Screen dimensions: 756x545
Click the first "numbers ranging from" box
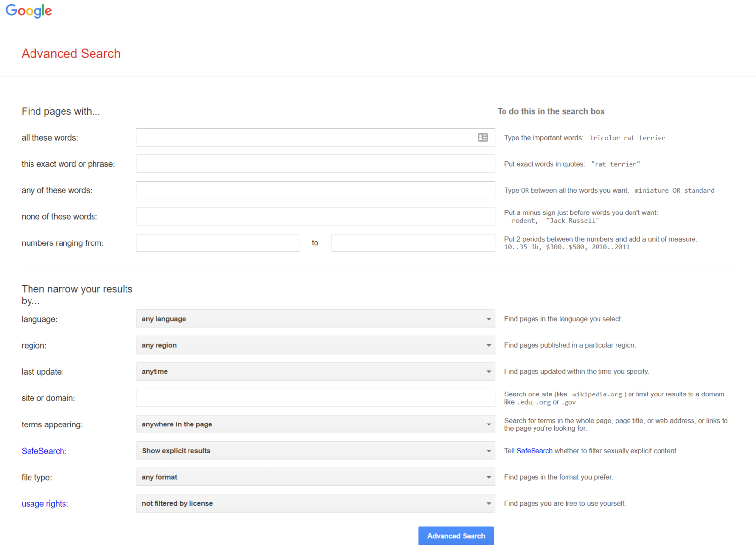[218, 242]
